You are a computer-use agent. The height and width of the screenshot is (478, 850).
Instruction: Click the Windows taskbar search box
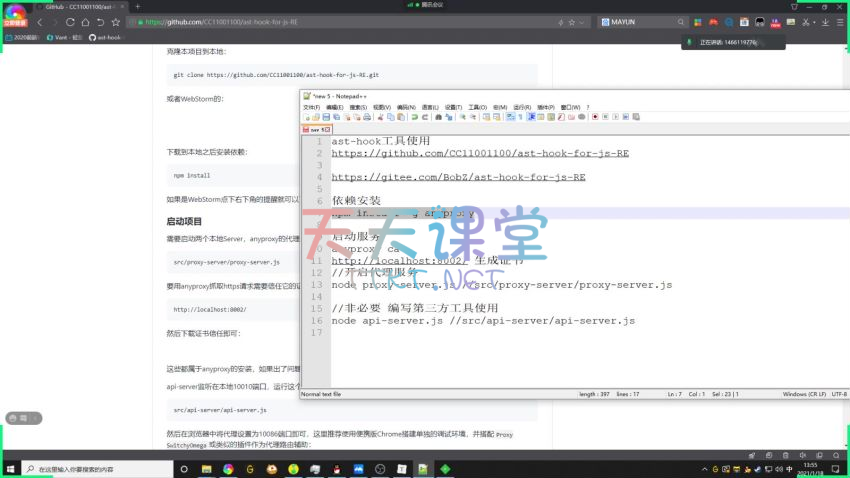point(95,468)
